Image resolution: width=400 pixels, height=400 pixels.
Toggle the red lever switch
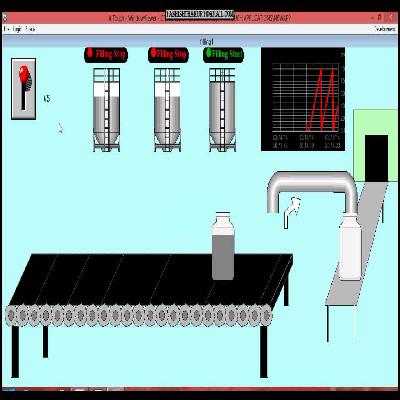click(x=24, y=89)
